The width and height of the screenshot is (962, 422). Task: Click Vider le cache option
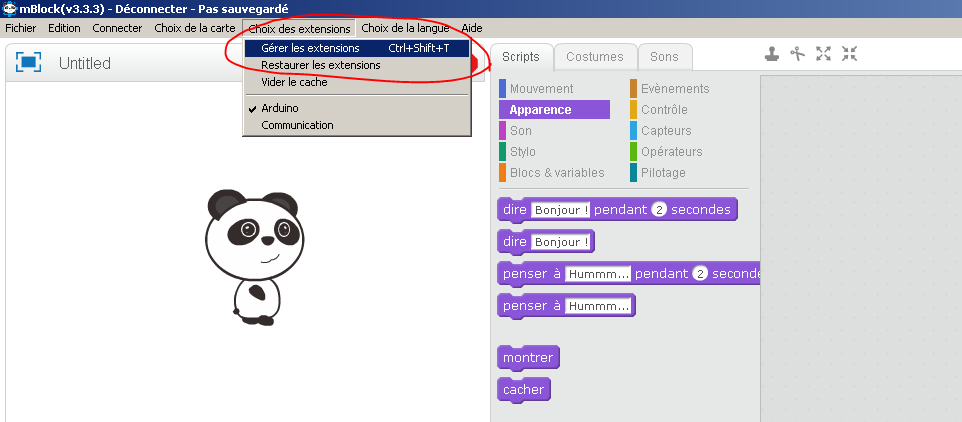[294, 82]
